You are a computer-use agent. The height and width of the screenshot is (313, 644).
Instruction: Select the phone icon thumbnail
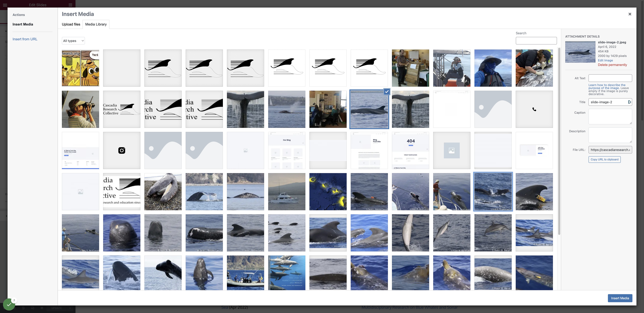[534, 109]
